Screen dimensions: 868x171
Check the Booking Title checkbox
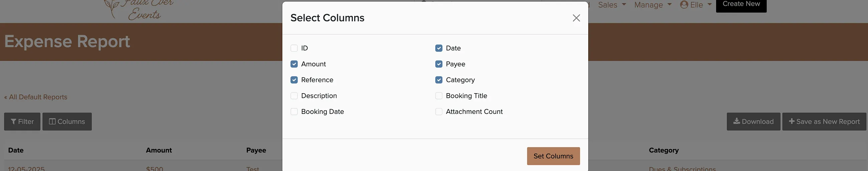coord(439,96)
